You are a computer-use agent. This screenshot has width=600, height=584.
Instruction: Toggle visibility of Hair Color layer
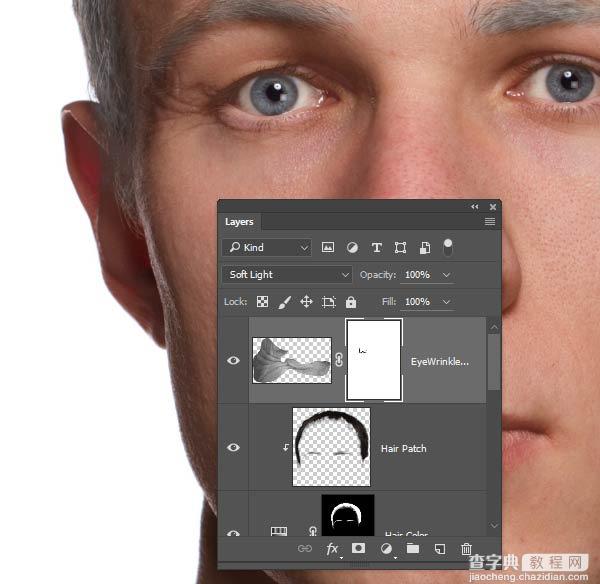click(x=233, y=532)
